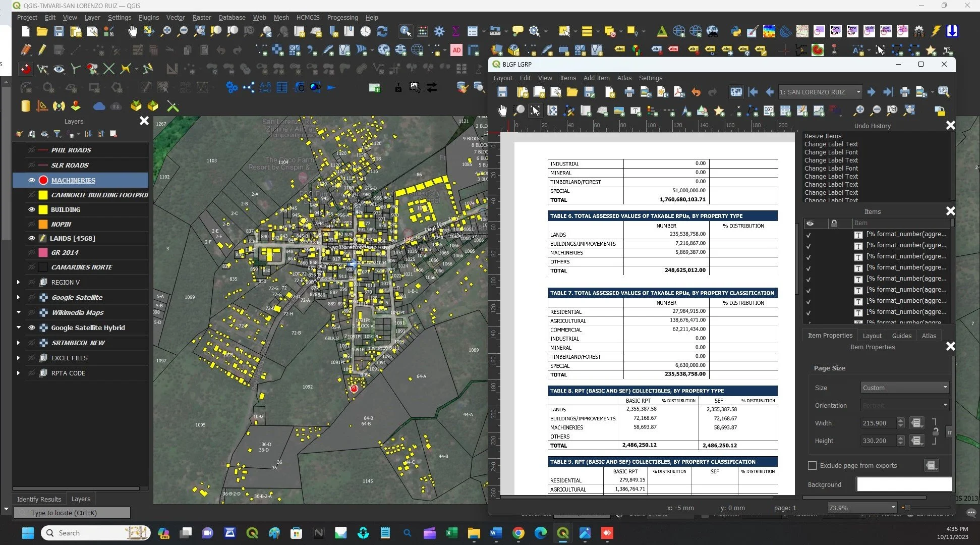Click the Add Label tool
Image resolution: width=980 pixels, height=545 pixels.
pyautogui.click(x=636, y=111)
